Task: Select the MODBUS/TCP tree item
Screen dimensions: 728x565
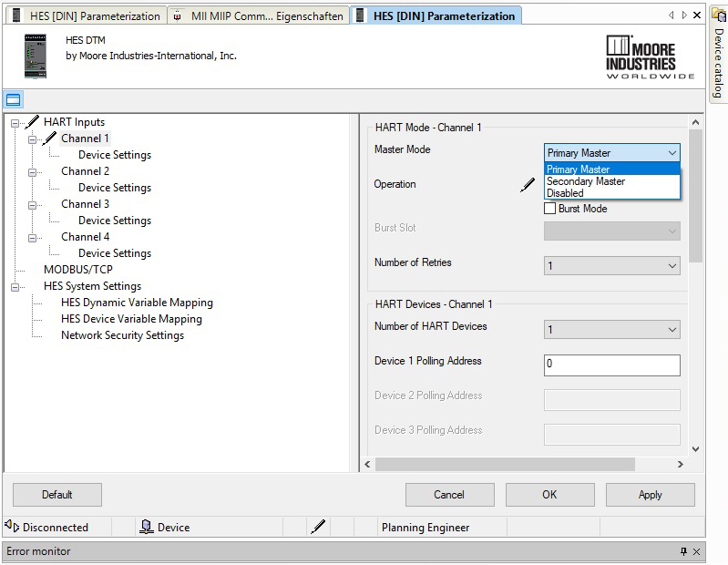Action: coord(78,269)
